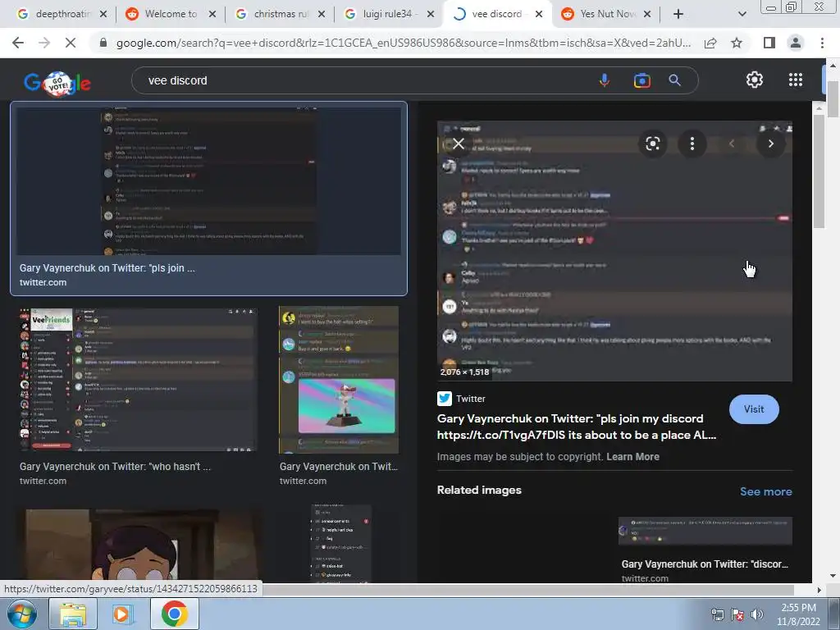Open a new browser tab
The image size is (840, 630).
[x=678, y=14]
